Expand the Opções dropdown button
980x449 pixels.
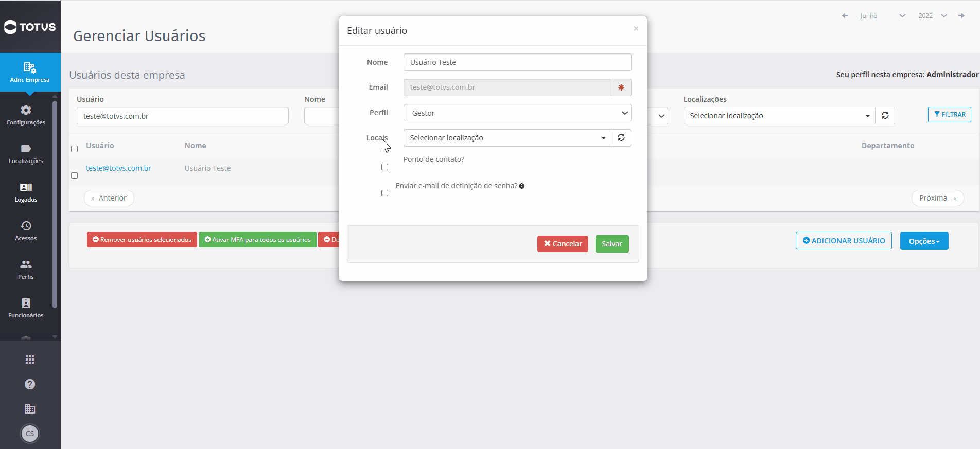924,241
